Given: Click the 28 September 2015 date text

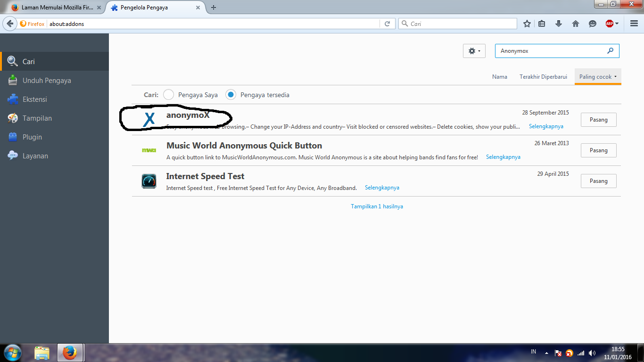Looking at the screenshot, I should (x=545, y=113).
